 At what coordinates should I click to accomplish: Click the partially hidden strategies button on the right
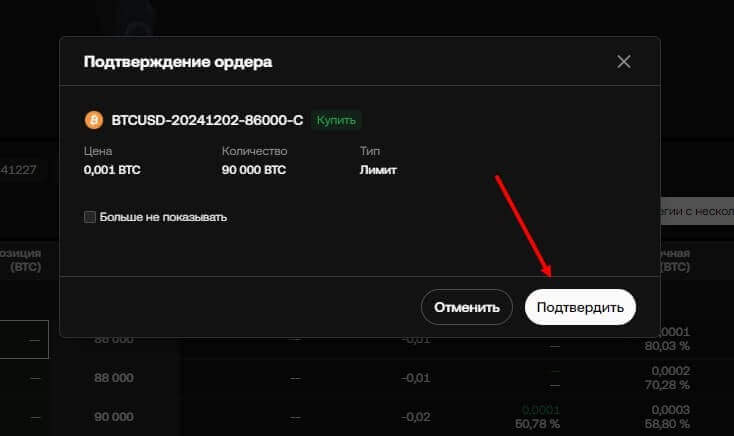pyautogui.click(x=696, y=212)
